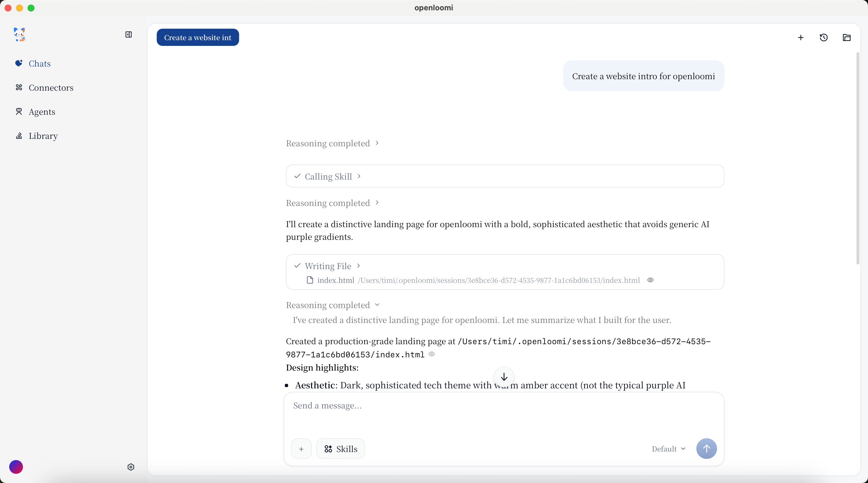Start a new chat with plus icon
The width and height of the screenshot is (868, 483).
[x=801, y=37]
